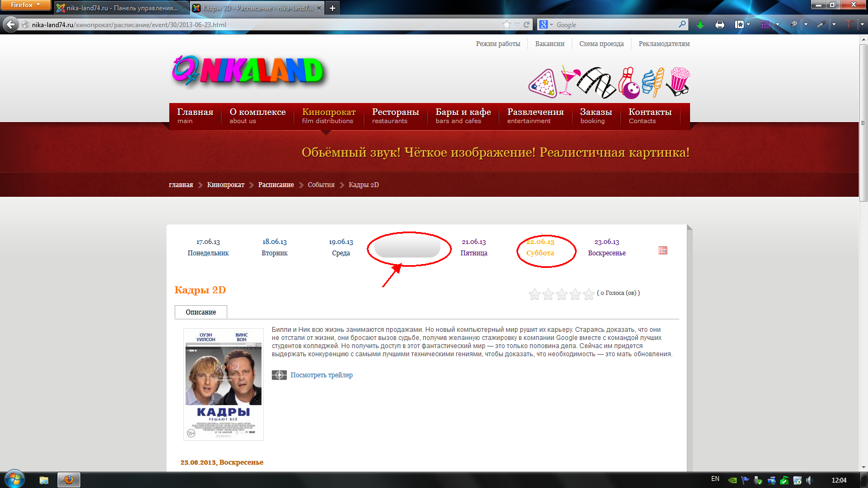Open О комплексе menu item
This screenshot has width=868, height=488.
[x=258, y=115]
